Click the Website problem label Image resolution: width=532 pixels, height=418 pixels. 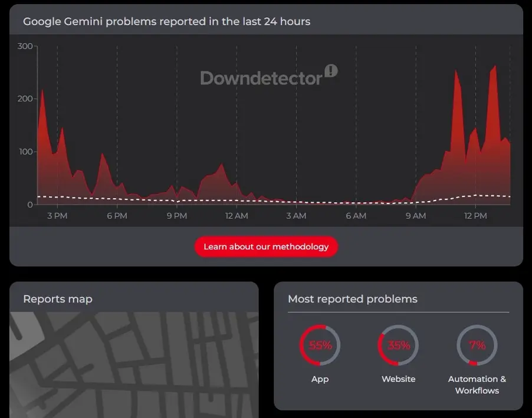398,379
